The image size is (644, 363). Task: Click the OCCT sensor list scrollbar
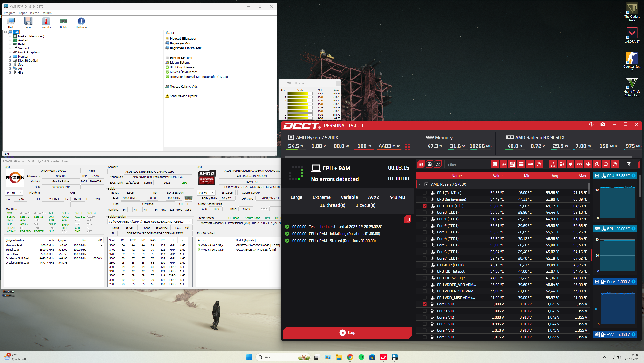click(x=589, y=189)
